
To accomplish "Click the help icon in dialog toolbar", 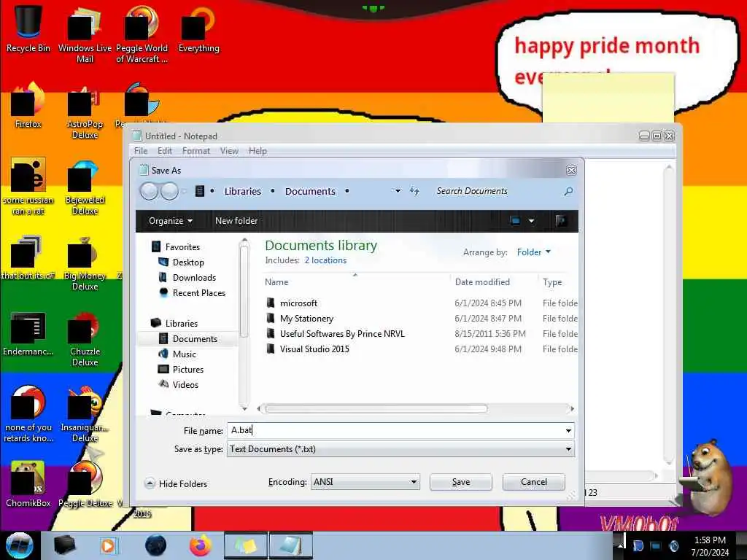I will 561,220.
